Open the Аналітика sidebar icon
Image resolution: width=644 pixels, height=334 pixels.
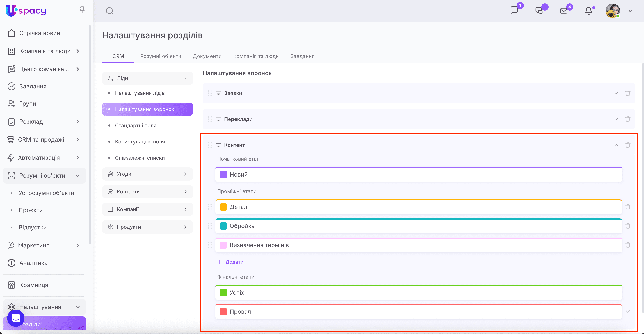coord(12,263)
